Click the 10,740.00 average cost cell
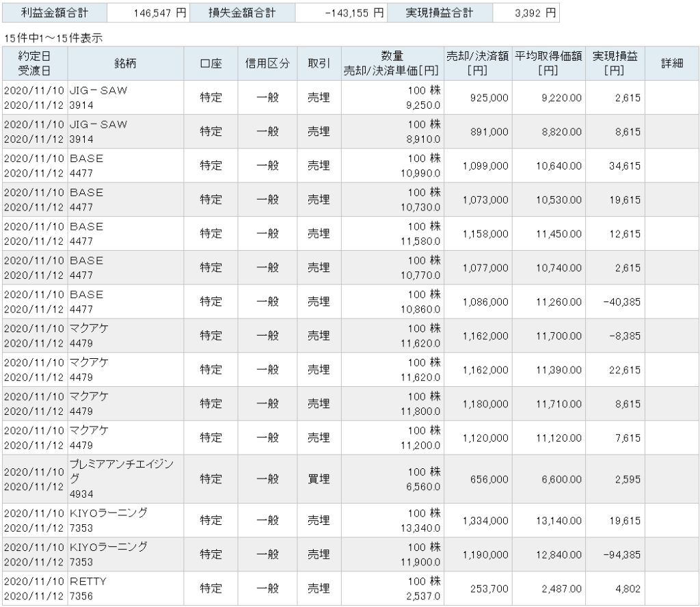The height and width of the screenshot is (607, 700). 549,268
